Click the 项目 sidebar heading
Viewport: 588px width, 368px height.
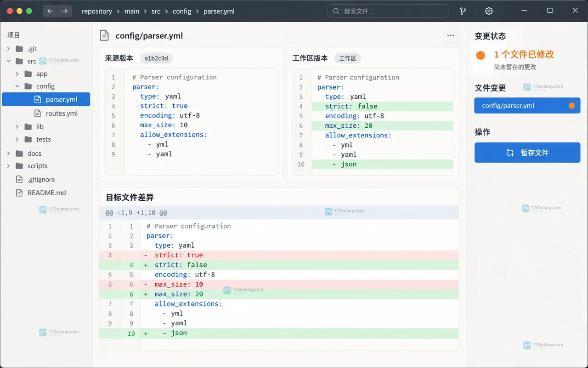pyautogui.click(x=14, y=35)
